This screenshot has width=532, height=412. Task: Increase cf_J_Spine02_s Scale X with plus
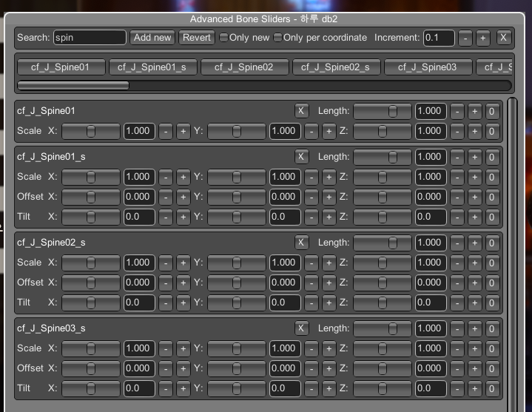coord(183,263)
